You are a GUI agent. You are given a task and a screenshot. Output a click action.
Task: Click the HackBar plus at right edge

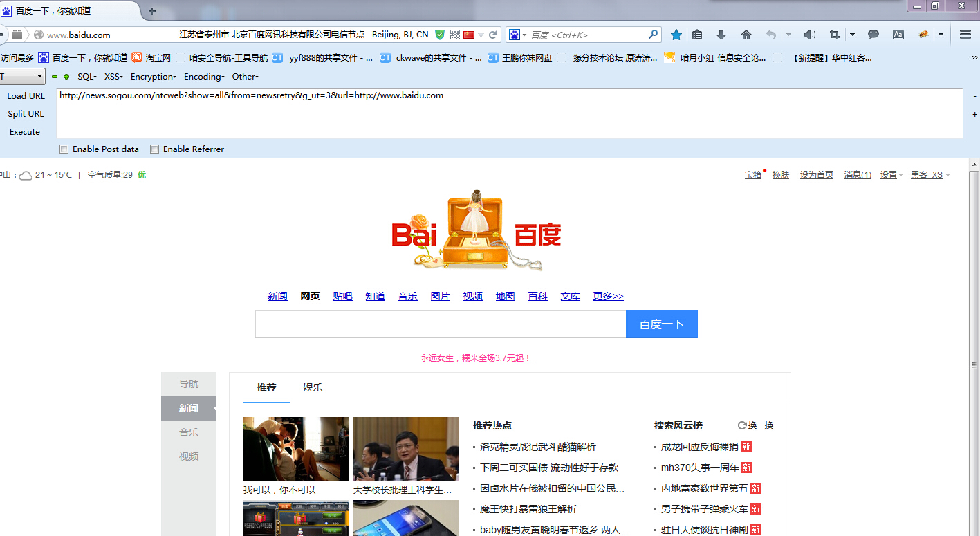point(974,114)
